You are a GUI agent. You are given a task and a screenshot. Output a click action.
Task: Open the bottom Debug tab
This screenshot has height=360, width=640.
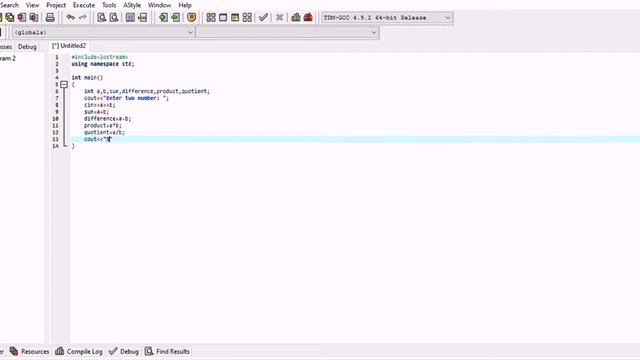124,351
